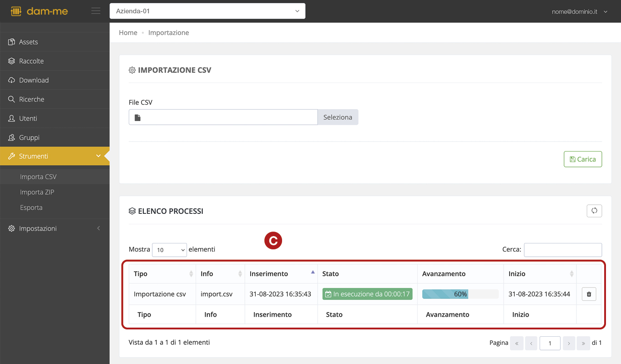Screen dimensions: 621x364
Task: Delete the import.csv process
Action: [589, 294]
